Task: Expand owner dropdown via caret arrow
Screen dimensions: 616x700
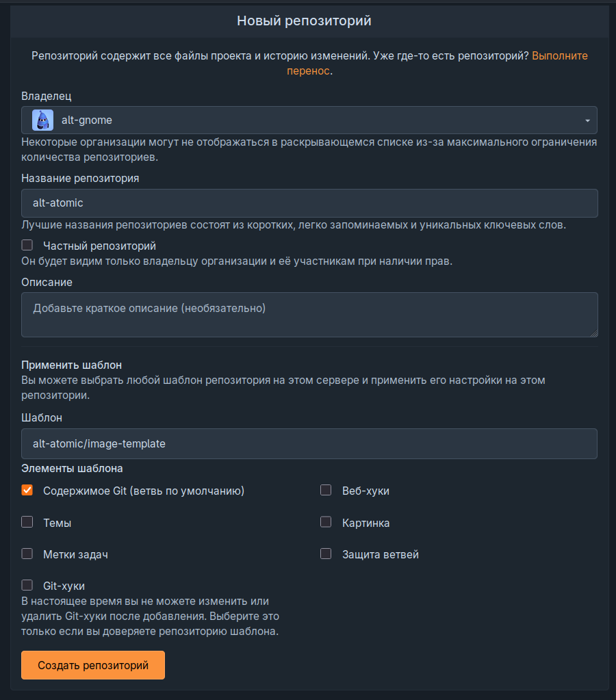Action: pos(587,120)
